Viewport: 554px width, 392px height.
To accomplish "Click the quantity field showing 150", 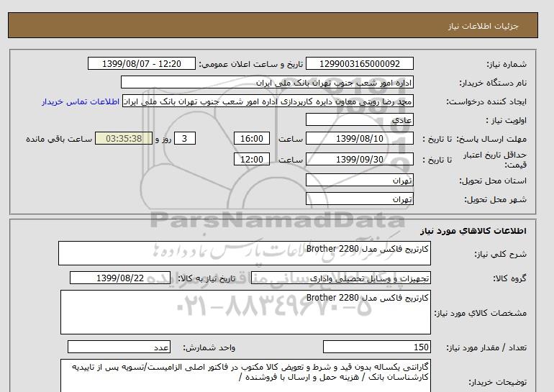I will coord(376,347).
